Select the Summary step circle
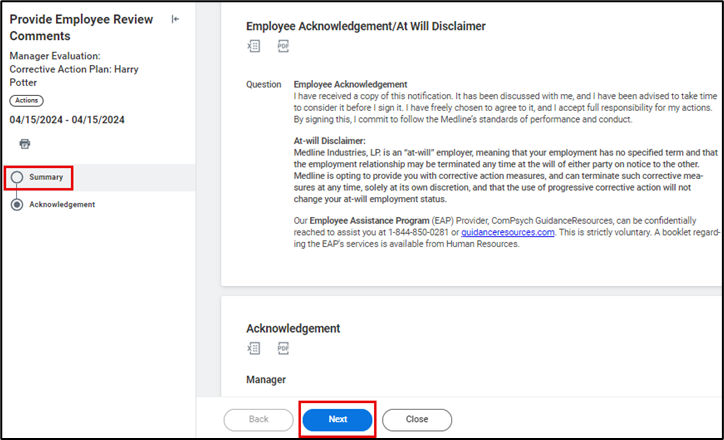This screenshot has height=440, width=724. coord(16,177)
